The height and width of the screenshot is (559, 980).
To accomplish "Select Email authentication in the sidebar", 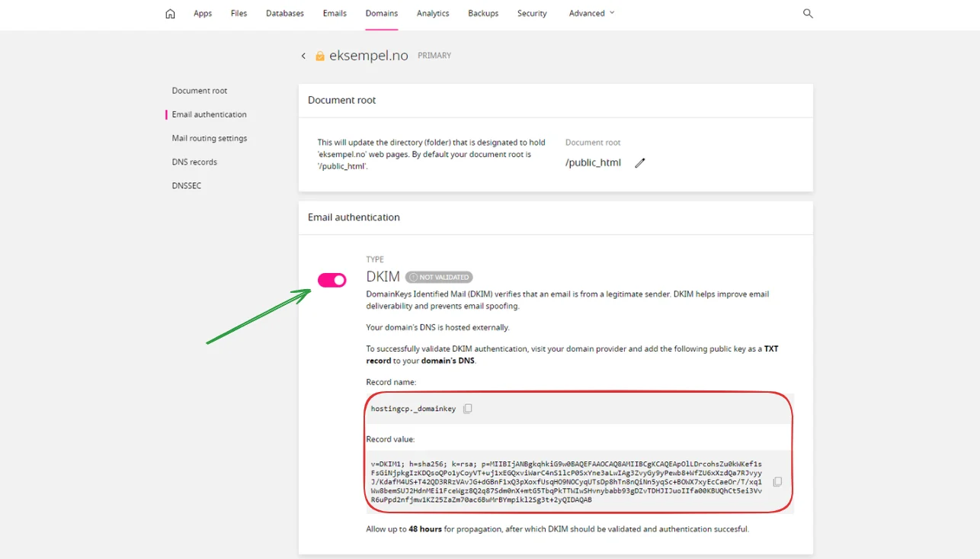I will (210, 114).
